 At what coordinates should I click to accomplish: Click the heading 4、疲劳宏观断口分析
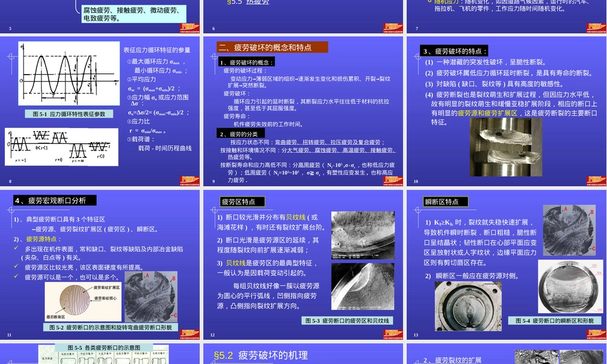pyautogui.click(x=55, y=200)
